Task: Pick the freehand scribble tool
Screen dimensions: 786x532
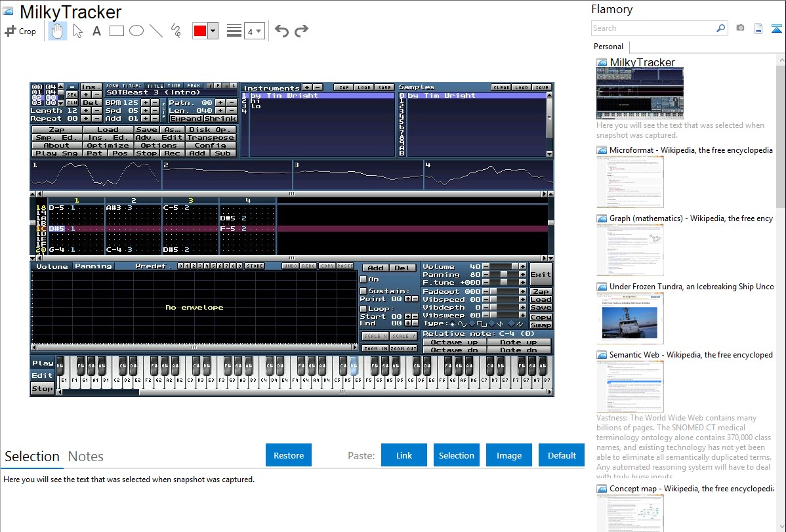Action: pyautogui.click(x=176, y=31)
